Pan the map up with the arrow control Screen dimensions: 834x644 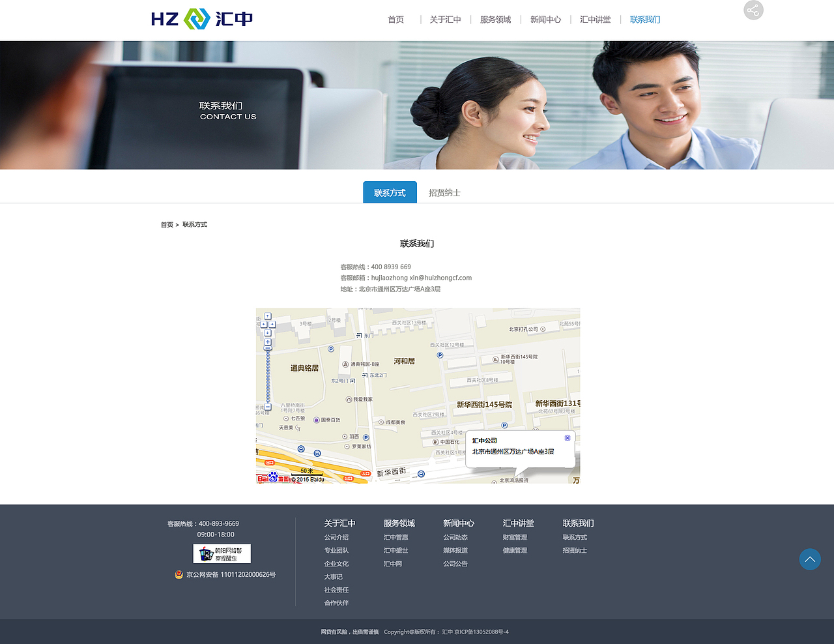[268, 316]
